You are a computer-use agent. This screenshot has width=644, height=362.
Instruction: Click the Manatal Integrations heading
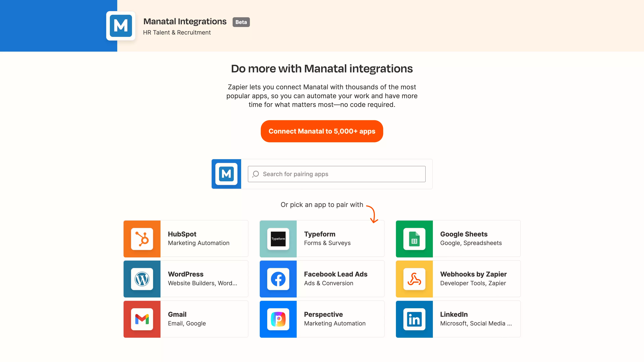[184, 21]
